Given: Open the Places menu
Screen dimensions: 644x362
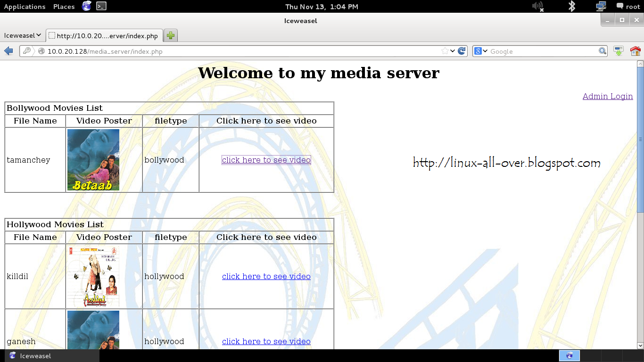Looking at the screenshot, I should 64,7.
